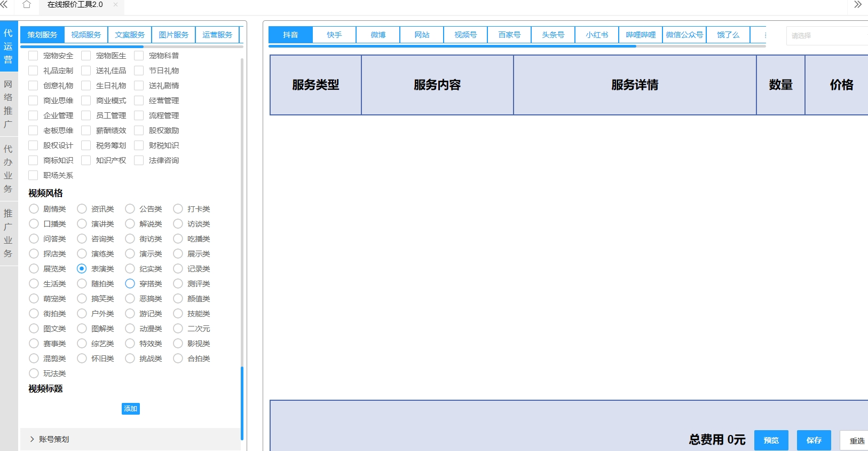Click the 保存 button
Screen dimensions: 868x451
click(814, 440)
